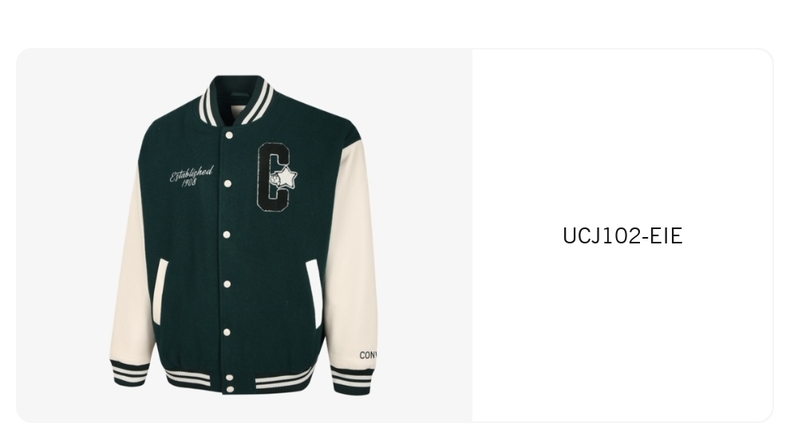Click the snap button level with Established script
This screenshot has width=790, height=423.
(x=228, y=184)
